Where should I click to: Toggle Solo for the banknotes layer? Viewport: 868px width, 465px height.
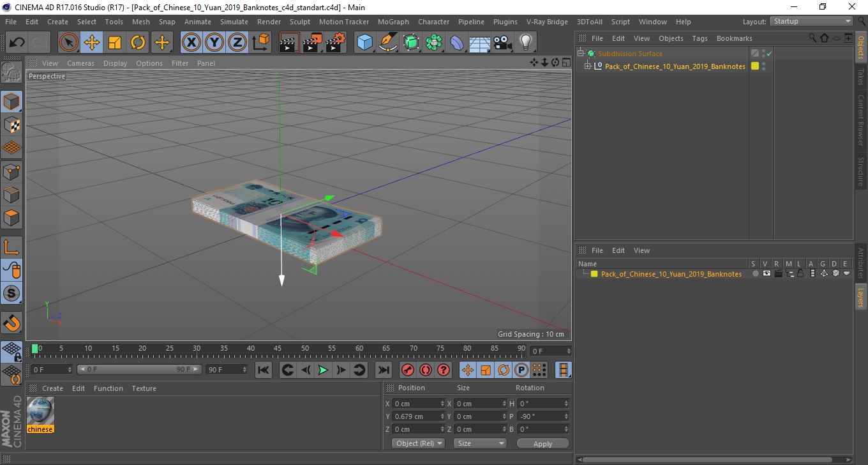tap(756, 273)
